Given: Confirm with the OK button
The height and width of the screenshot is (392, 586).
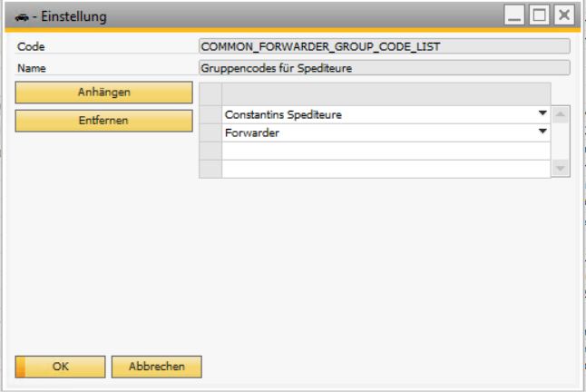Looking at the screenshot, I should [x=60, y=367].
